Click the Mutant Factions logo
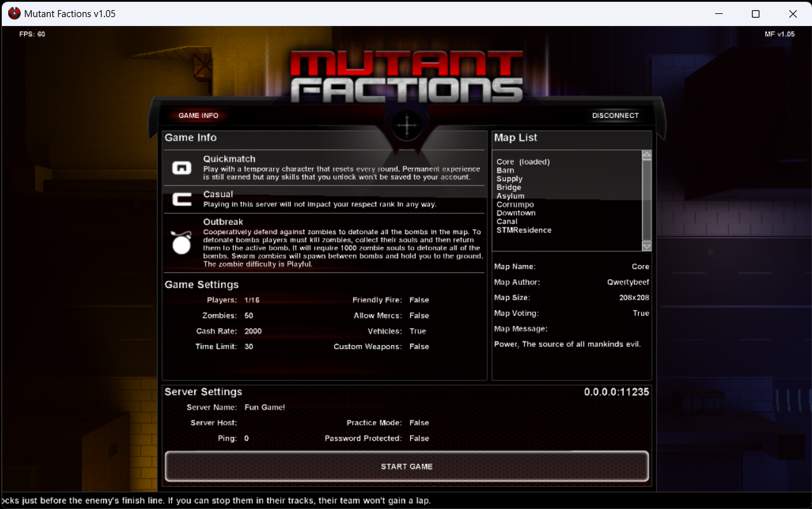The height and width of the screenshot is (509, 812). (x=406, y=76)
